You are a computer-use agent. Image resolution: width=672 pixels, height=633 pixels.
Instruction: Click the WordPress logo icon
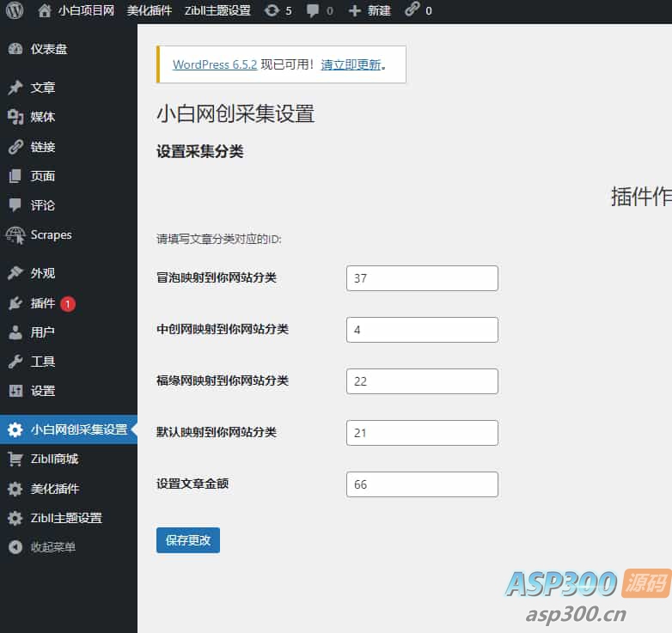coord(15,10)
